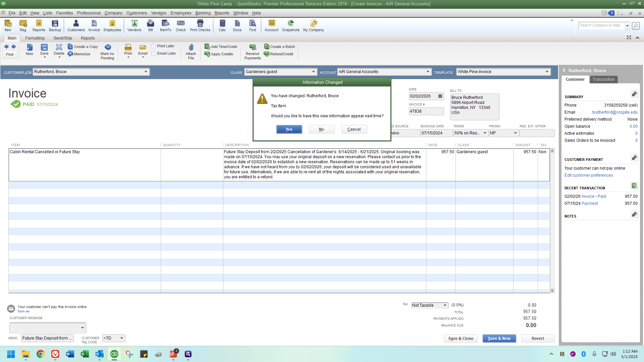
Task: Edit customer summary with pencil icon
Action: click(x=634, y=94)
